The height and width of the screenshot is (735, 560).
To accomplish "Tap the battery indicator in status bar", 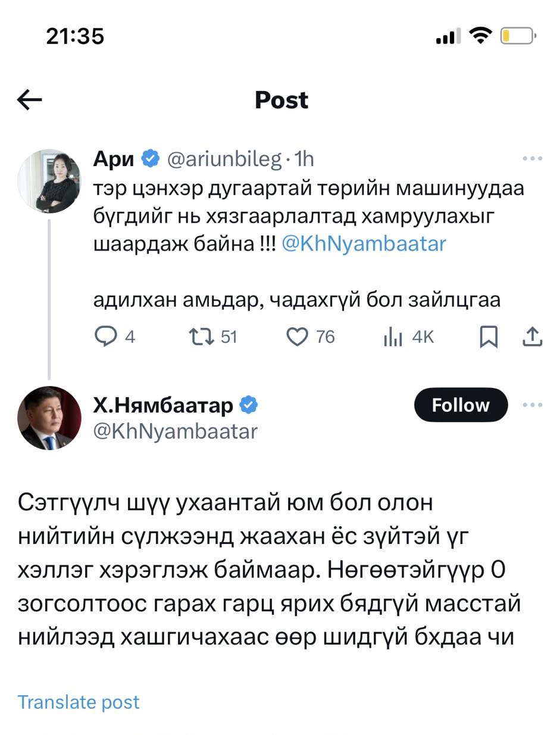I will point(517,37).
